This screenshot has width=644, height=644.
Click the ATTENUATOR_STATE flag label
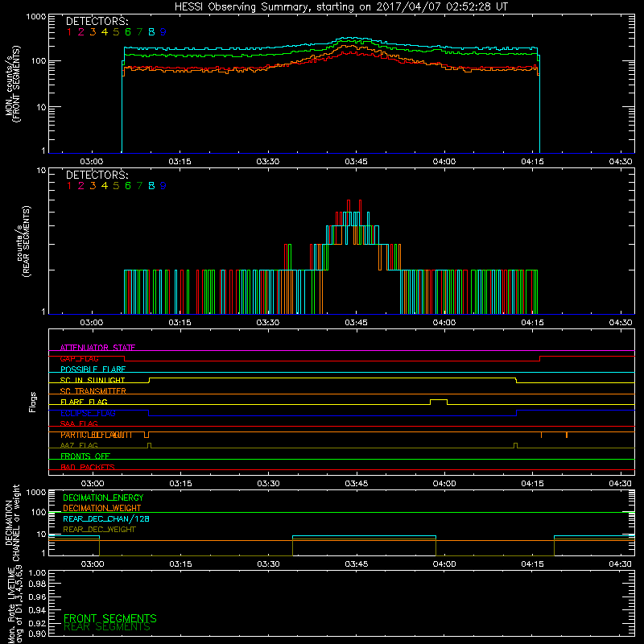pos(97,348)
